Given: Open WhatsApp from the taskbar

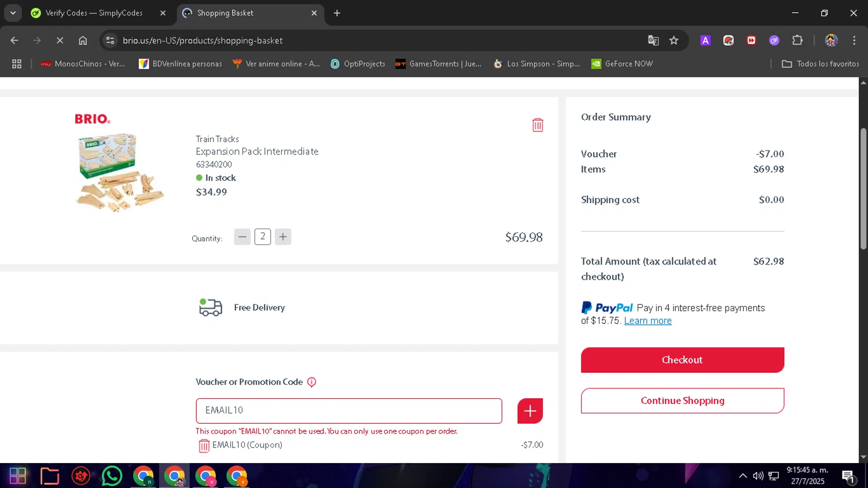Looking at the screenshot, I should tap(112, 476).
